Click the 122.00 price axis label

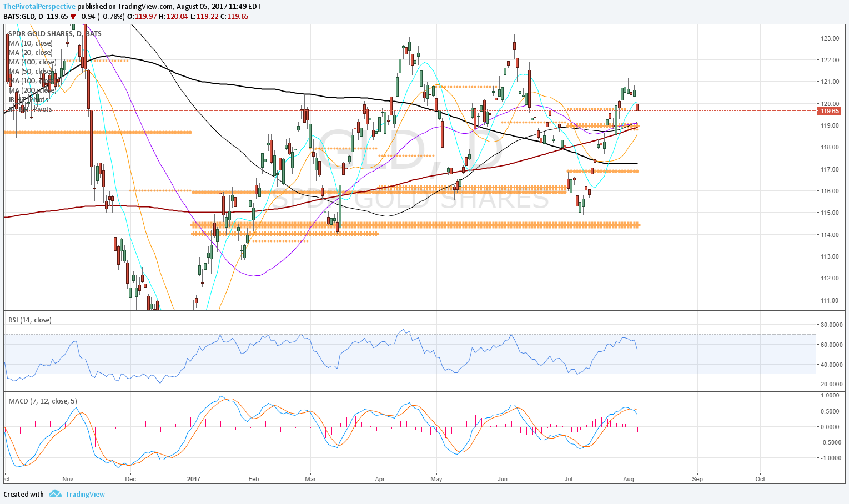click(x=830, y=60)
